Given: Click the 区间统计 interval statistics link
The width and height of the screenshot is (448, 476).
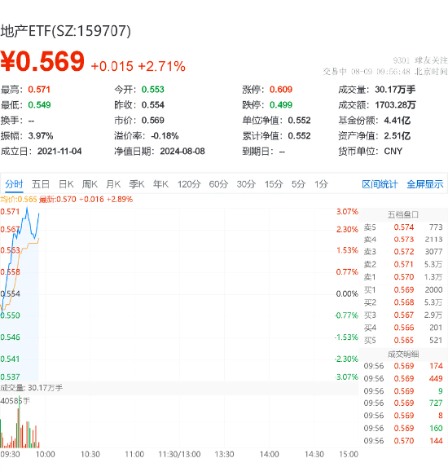Looking at the screenshot, I should 380,184.
